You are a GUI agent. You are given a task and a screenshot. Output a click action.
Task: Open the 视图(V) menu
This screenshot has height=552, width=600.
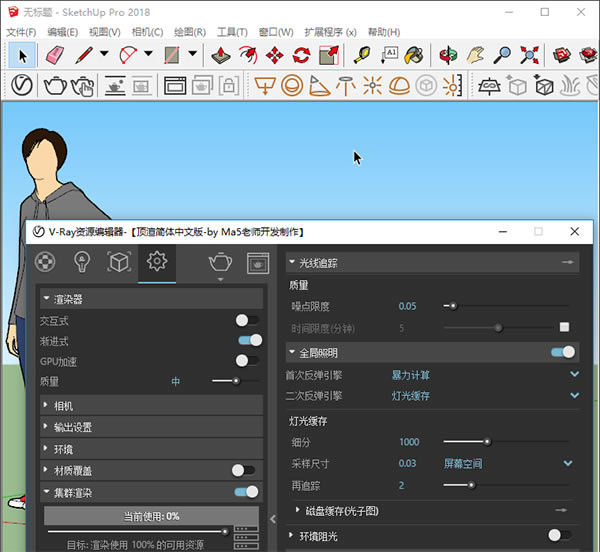click(x=104, y=32)
